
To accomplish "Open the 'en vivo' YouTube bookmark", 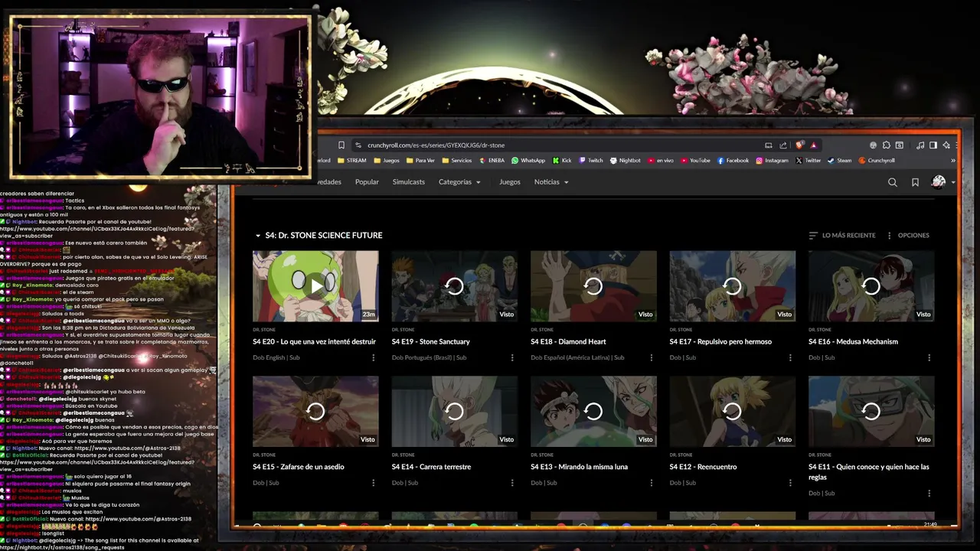I will (661, 161).
